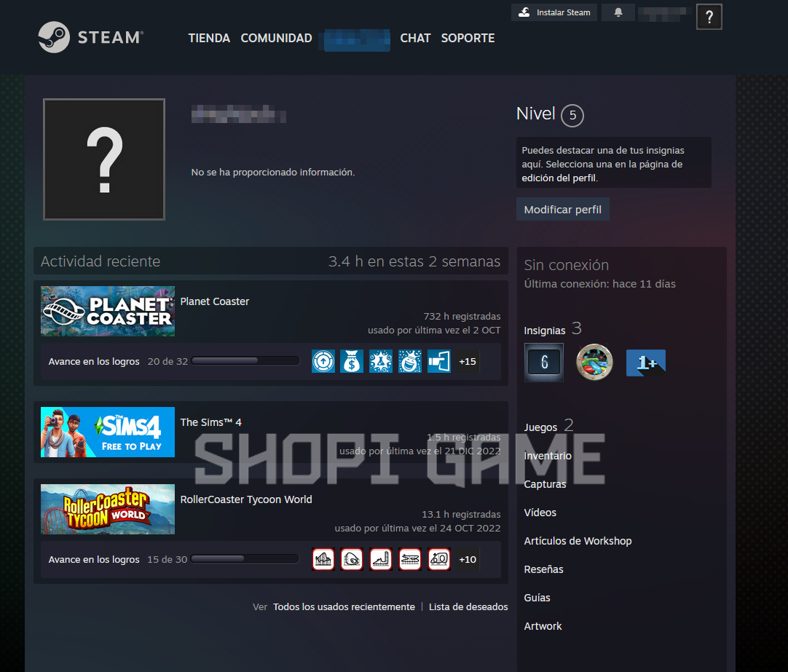Open the Planet Coaster game thumbnail

click(108, 311)
